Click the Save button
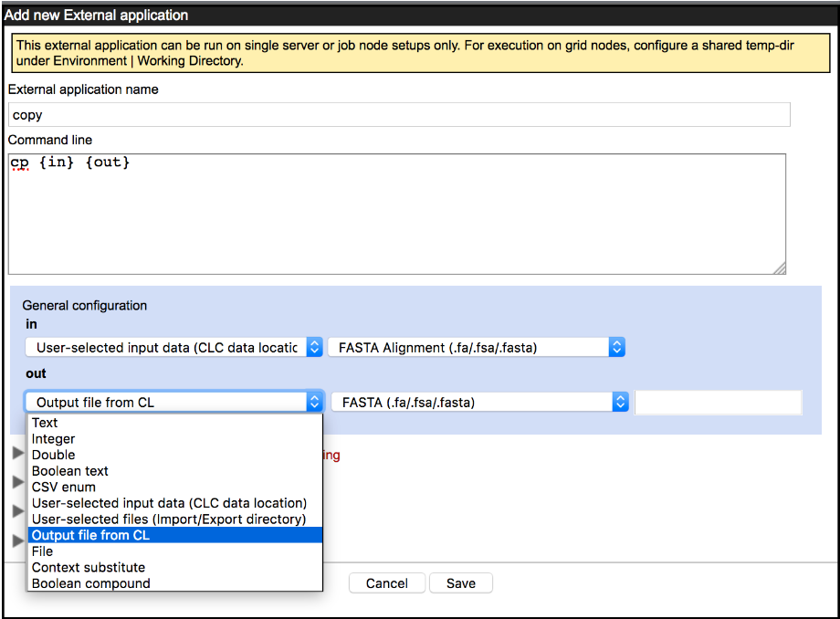This screenshot has height=619, width=840. pyautogui.click(x=460, y=582)
